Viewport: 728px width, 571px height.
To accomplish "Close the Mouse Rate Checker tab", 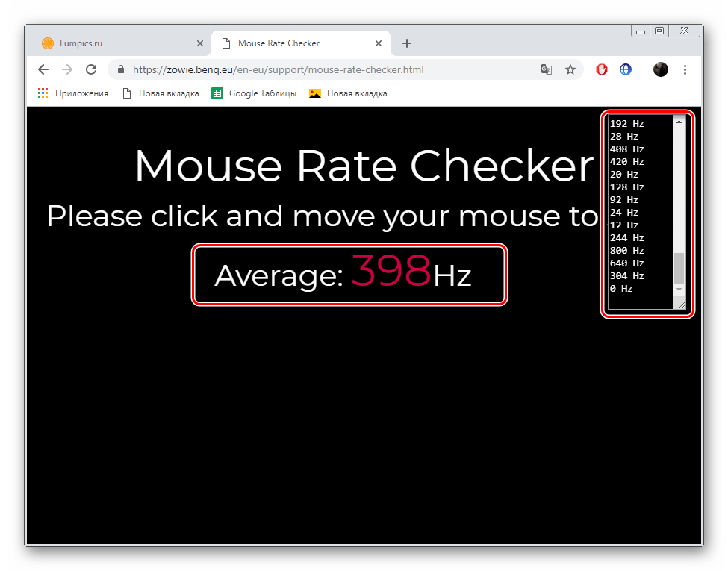I will coord(379,43).
